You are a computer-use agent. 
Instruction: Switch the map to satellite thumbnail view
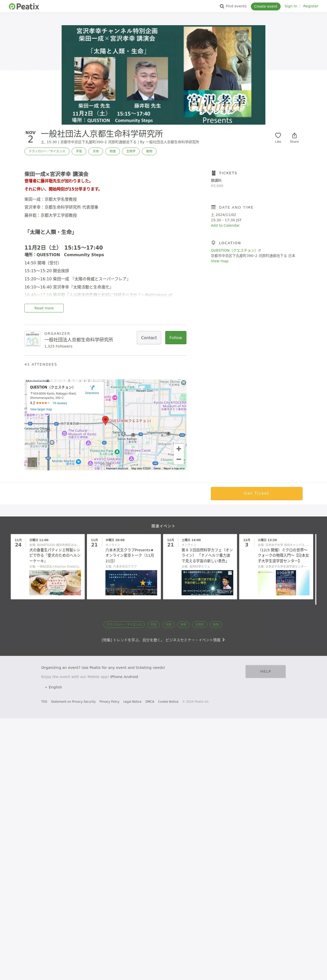tap(32, 462)
